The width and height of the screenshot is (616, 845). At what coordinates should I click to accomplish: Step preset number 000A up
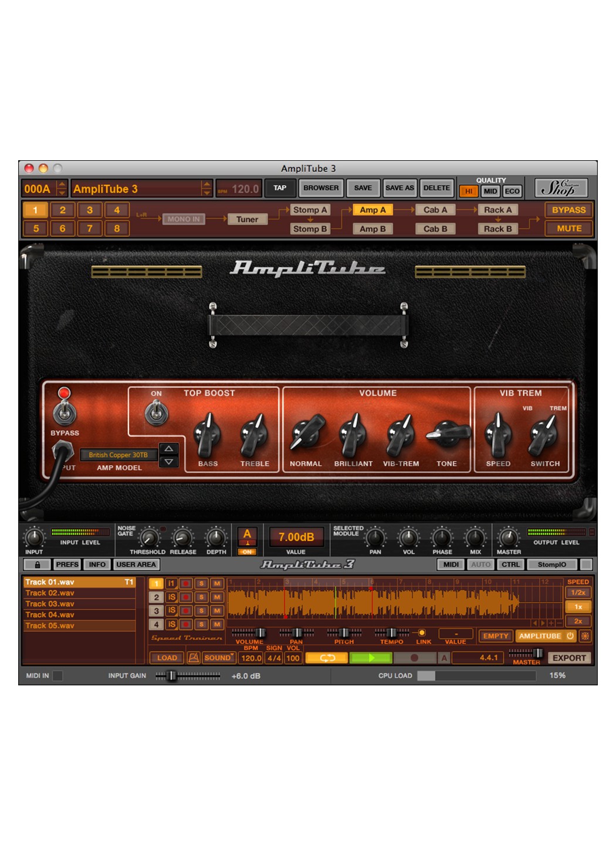tap(62, 184)
